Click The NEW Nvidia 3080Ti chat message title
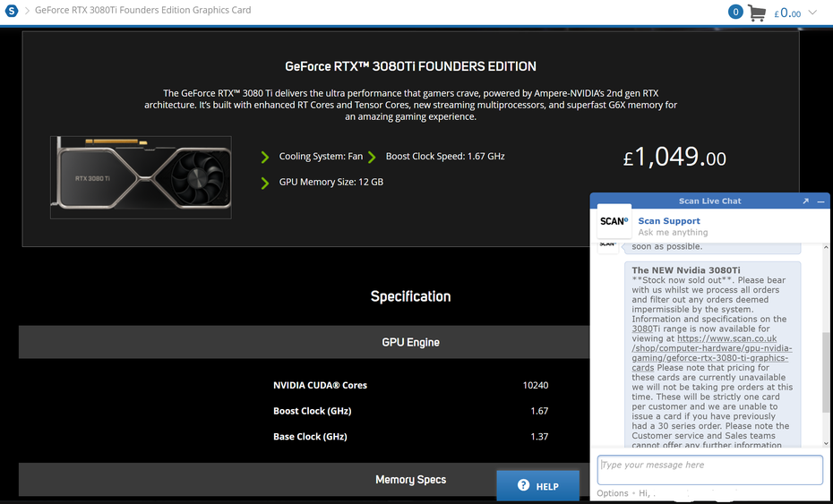This screenshot has width=833, height=504. (x=686, y=270)
